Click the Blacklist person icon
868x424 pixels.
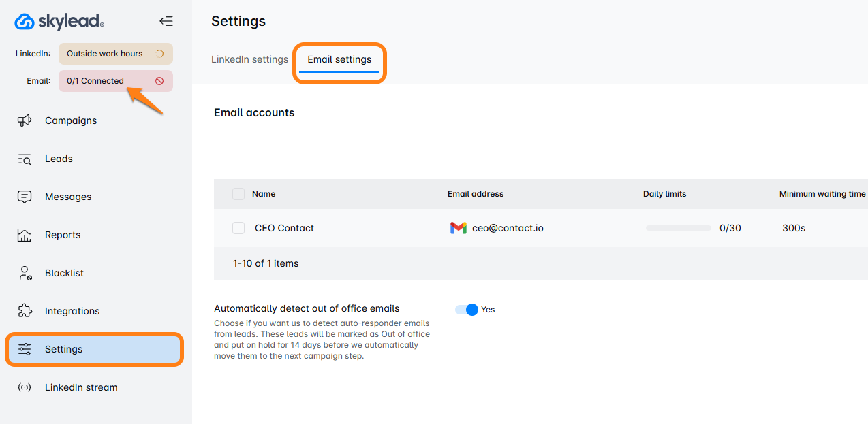click(25, 273)
